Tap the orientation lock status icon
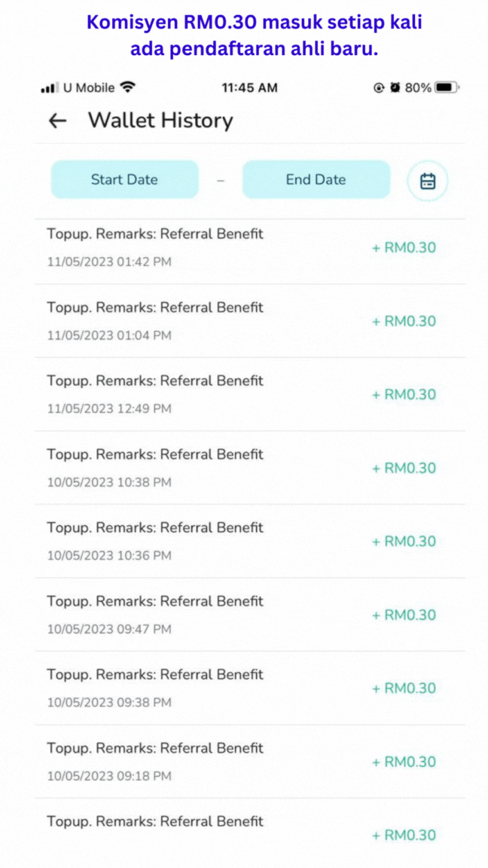Screen dimensions: 488x868 [x=379, y=87]
